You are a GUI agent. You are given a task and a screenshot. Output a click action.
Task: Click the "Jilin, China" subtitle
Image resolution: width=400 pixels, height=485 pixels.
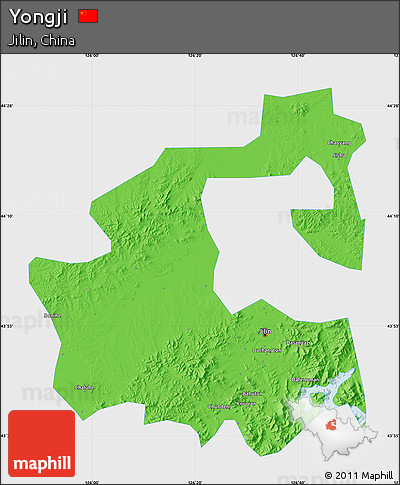(42, 41)
